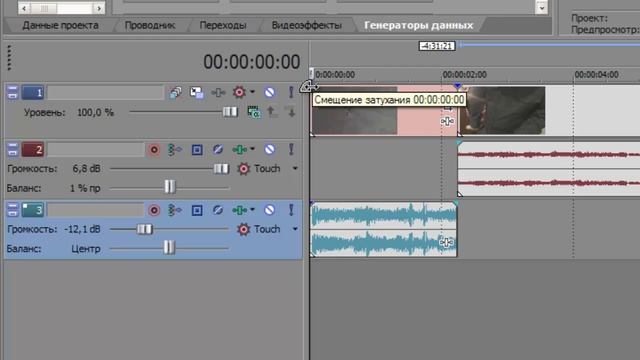Open track 3 automation settings icon

239,210
